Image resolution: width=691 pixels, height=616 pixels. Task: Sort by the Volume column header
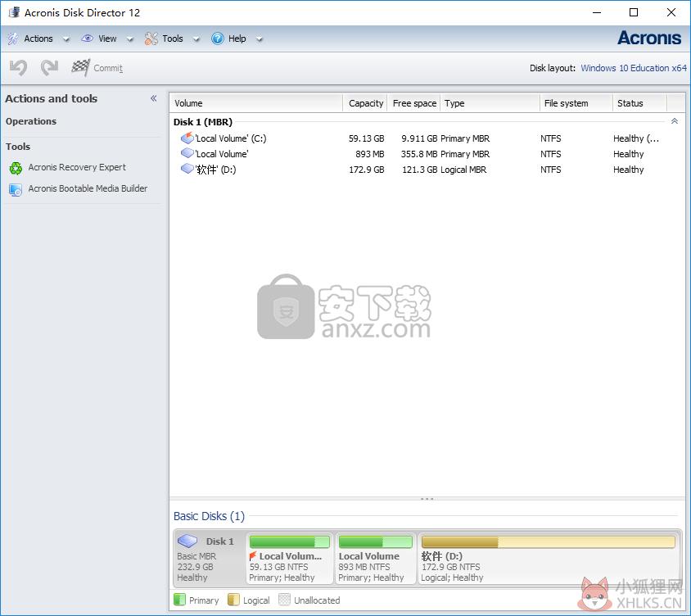coord(256,103)
